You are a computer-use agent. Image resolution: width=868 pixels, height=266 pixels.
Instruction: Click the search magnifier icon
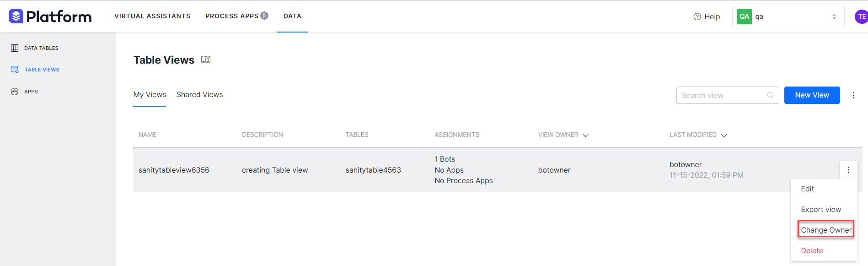point(770,95)
